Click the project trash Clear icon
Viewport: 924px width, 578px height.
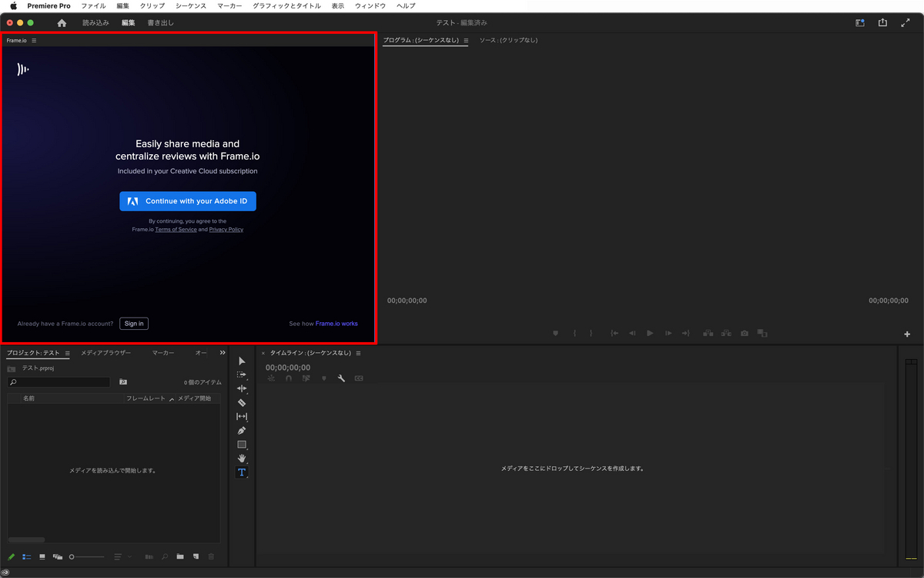click(212, 556)
